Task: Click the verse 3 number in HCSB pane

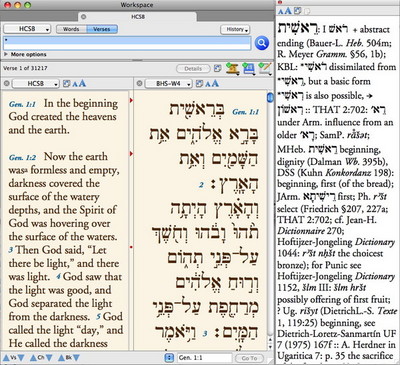Action: pyautogui.click(x=11, y=250)
